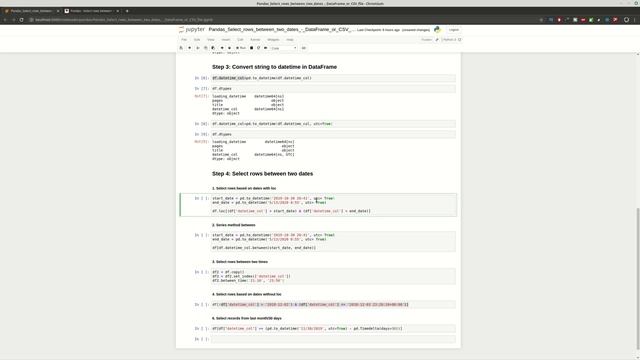The height and width of the screenshot is (360, 640).
Task: Open the Widgets menu
Action: (273, 40)
